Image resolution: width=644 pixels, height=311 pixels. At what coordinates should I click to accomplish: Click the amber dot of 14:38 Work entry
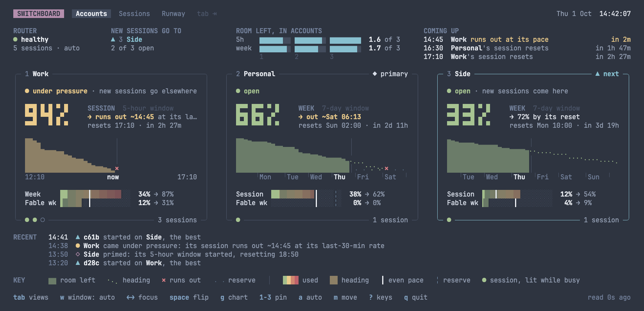pos(78,246)
